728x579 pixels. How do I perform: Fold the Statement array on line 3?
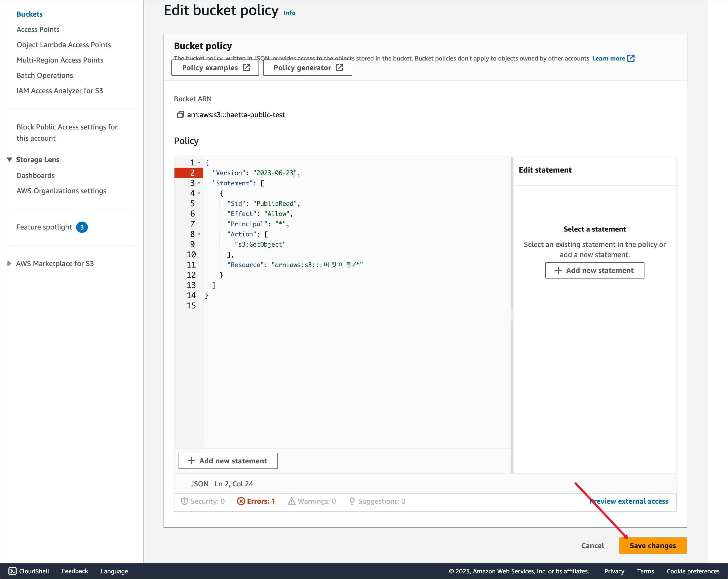(x=199, y=183)
